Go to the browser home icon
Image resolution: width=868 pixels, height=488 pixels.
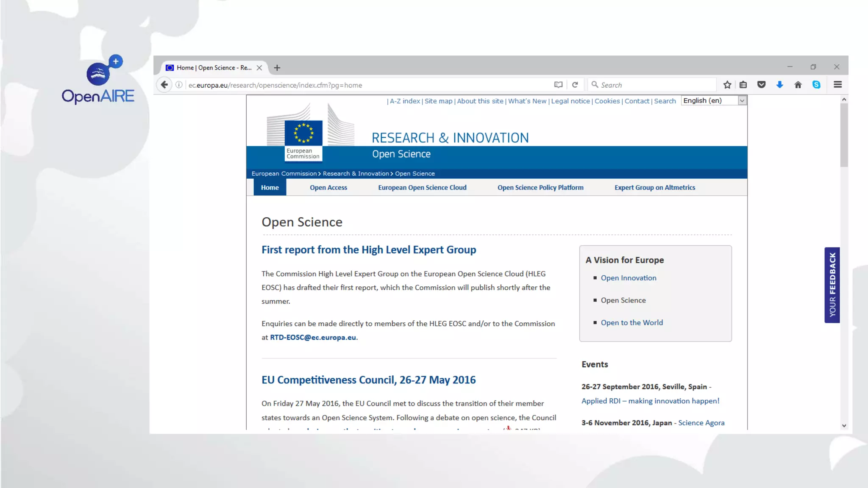pyautogui.click(x=798, y=85)
